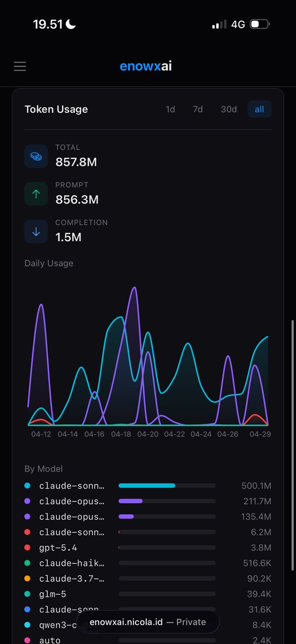Image resolution: width=296 pixels, height=644 pixels.
Task: Select the 7d time range tab
Action: click(x=198, y=109)
